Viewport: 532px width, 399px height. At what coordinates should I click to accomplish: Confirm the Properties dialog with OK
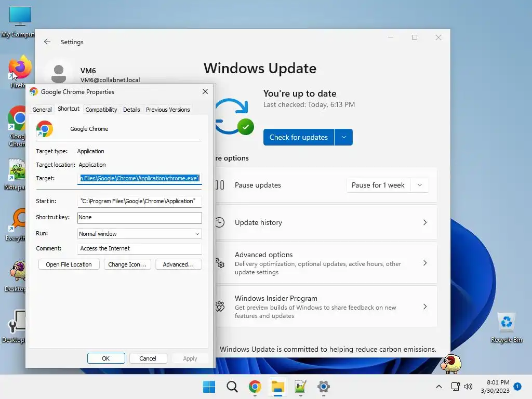click(x=106, y=358)
